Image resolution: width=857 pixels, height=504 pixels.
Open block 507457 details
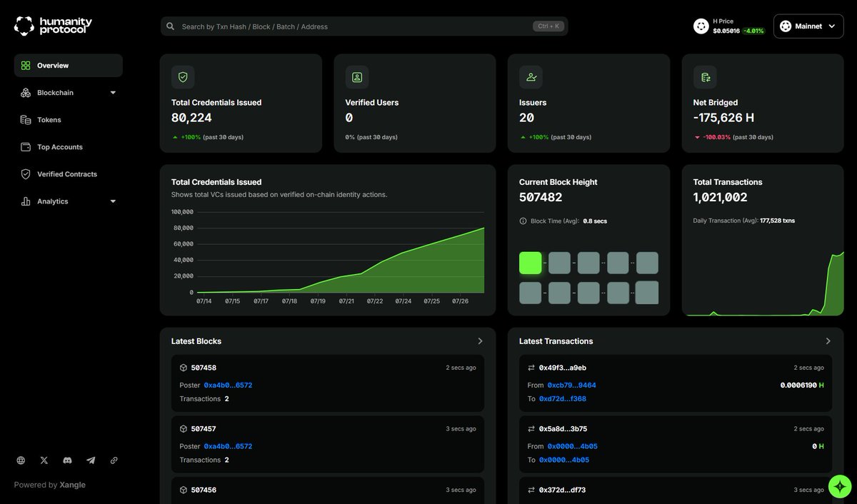(204, 429)
